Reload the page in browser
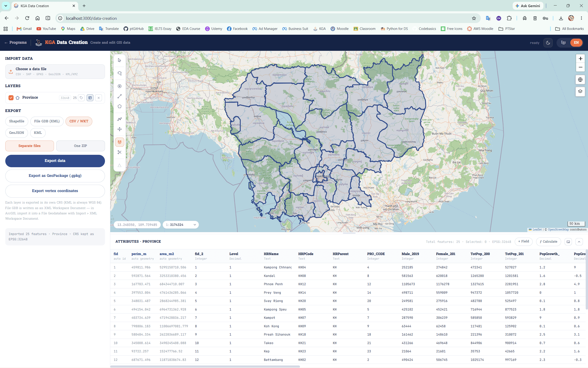 pyautogui.click(x=27, y=18)
